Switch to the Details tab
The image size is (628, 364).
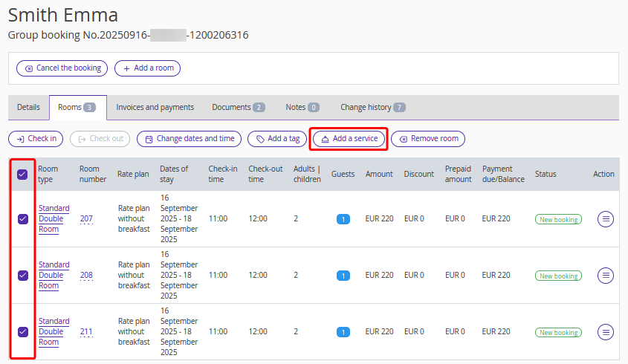28,108
